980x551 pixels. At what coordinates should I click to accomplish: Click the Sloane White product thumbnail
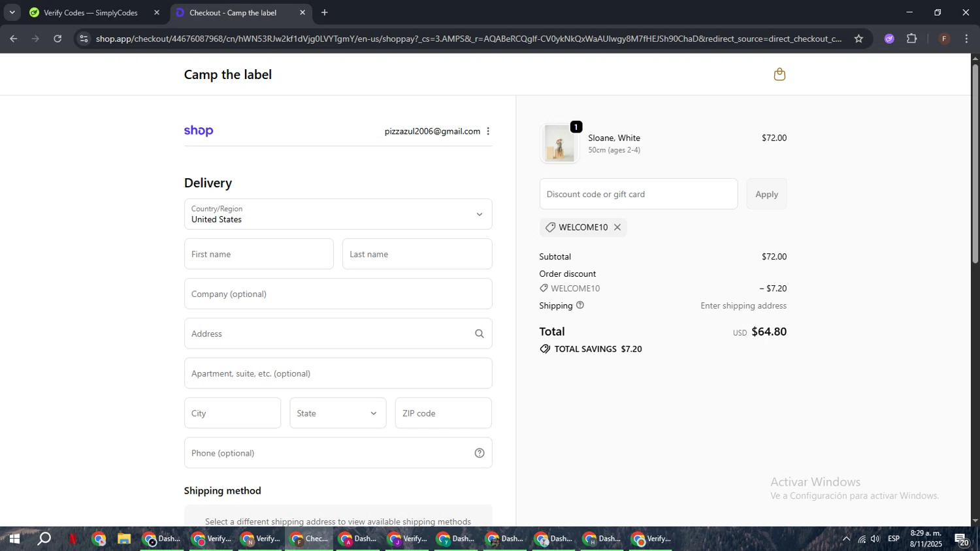pyautogui.click(x=559, y=143)
